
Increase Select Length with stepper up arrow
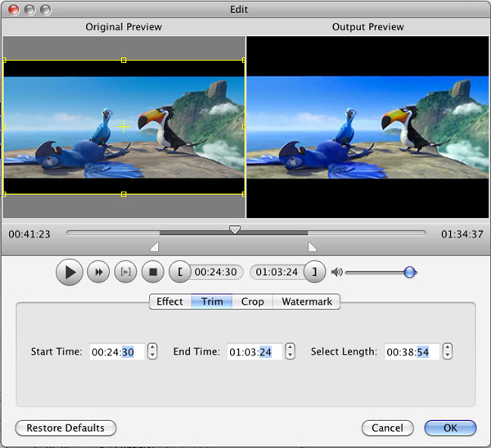click(x=448, y=347)
